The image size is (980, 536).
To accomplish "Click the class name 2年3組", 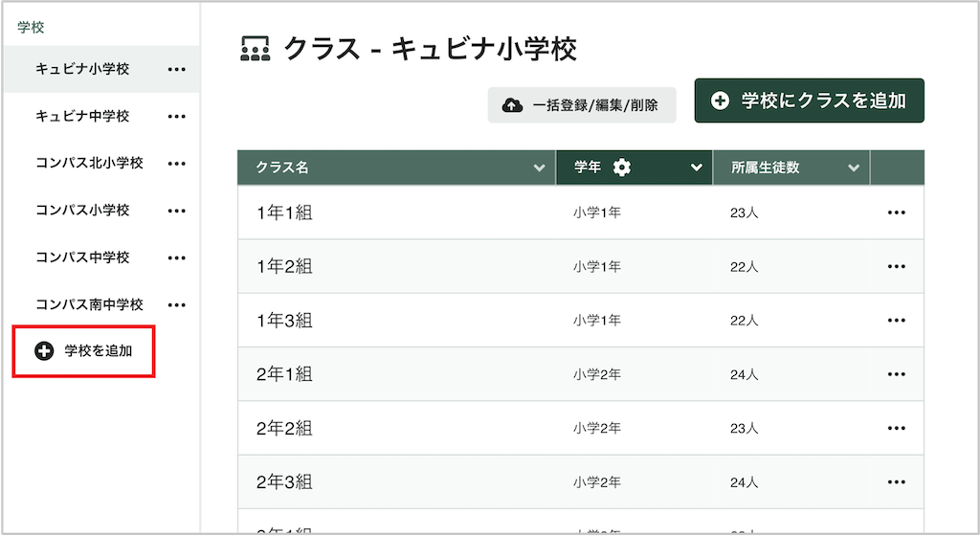I will click(x=284, y=482).
